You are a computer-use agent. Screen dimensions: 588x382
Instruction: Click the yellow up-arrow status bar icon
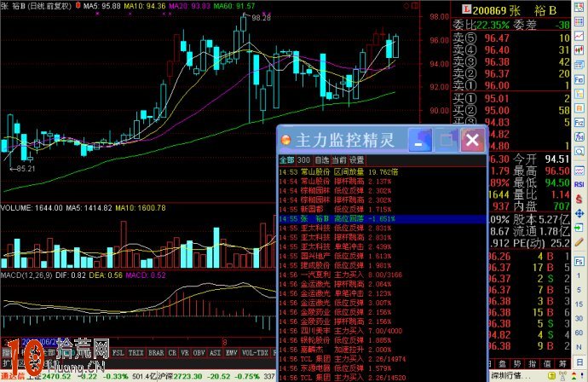click(x=551, y=376)
